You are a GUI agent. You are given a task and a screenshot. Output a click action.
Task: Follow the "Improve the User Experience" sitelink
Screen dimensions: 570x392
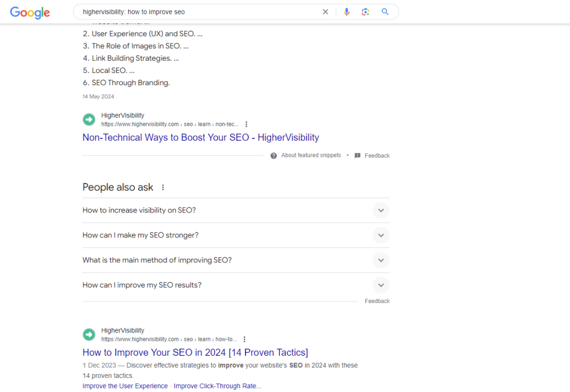[x=125, y=386]
